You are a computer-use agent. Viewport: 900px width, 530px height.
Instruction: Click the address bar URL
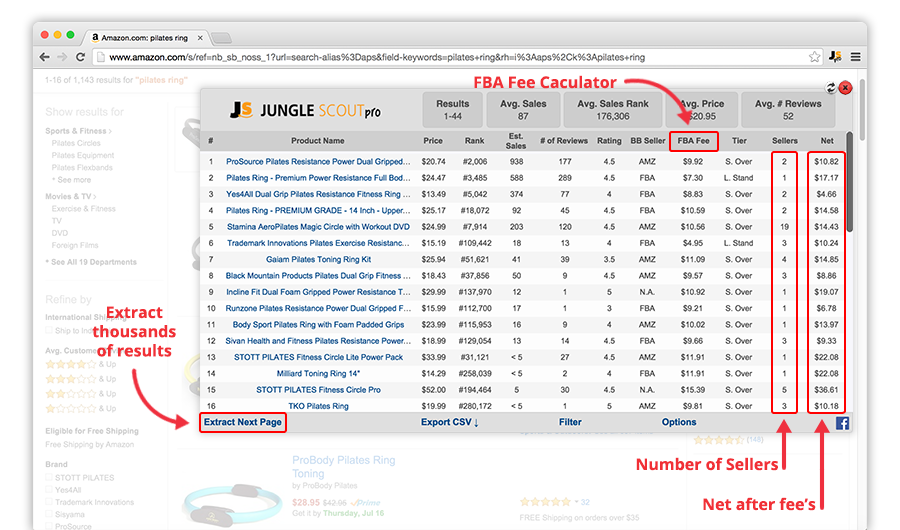coord(377,57)
